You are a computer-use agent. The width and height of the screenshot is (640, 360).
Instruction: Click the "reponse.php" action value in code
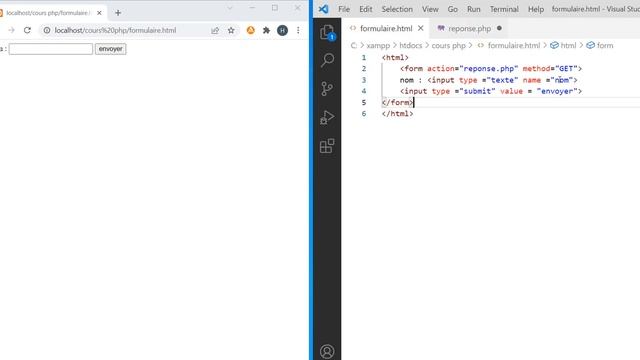pyautogui.click(x=489, y=69)
